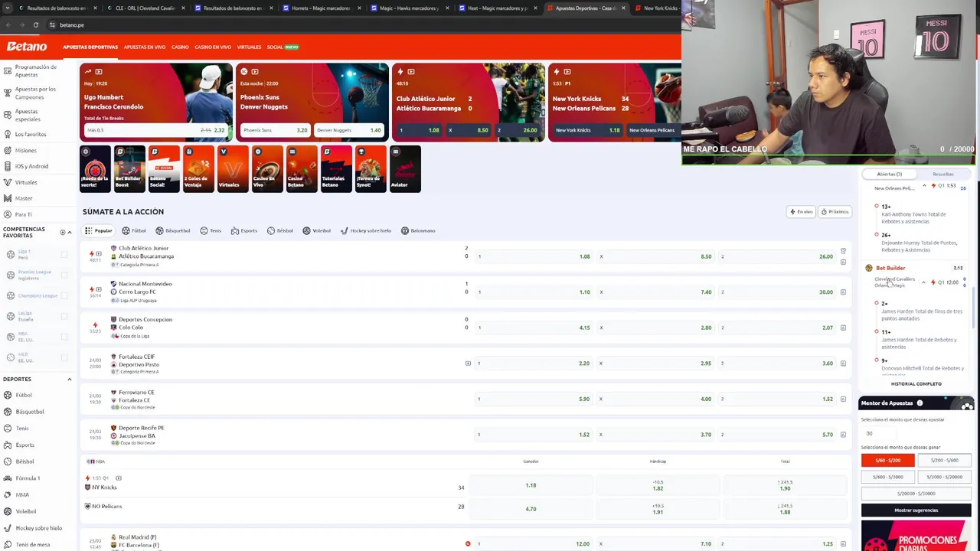Viewport: 980px width, 551px height.
Task: Open Social Nuevo menu item
Action: [283, 47]
